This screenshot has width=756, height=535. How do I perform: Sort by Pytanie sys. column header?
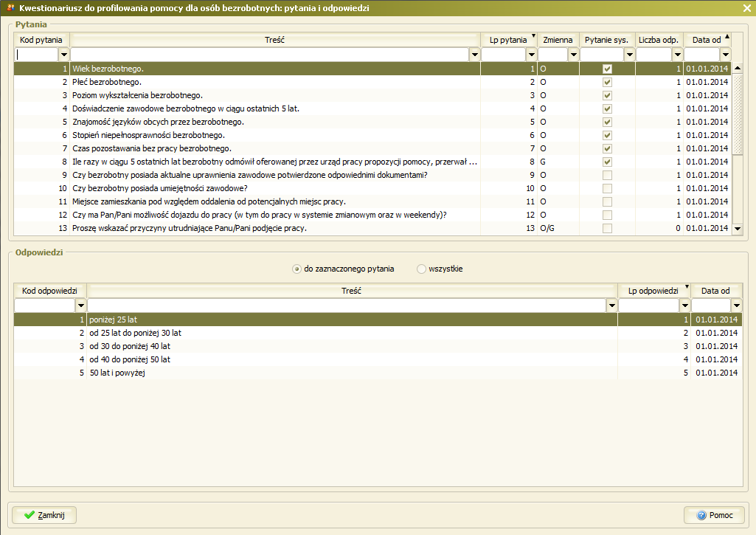coord(606,40)
